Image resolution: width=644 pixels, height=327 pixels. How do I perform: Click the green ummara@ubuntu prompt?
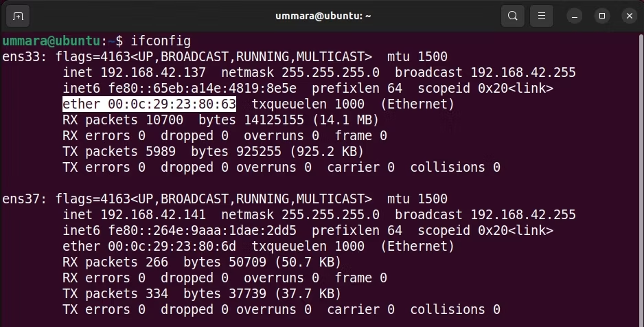51,41
